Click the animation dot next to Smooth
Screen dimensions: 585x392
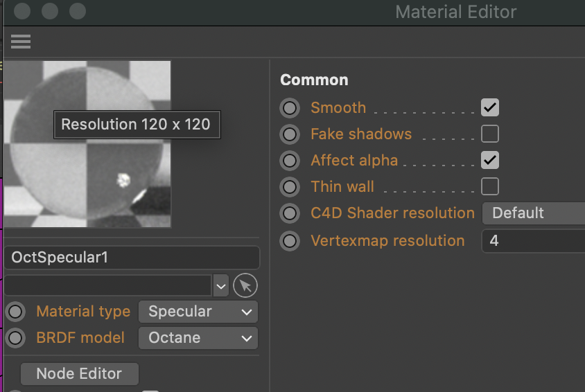[290, 108]
